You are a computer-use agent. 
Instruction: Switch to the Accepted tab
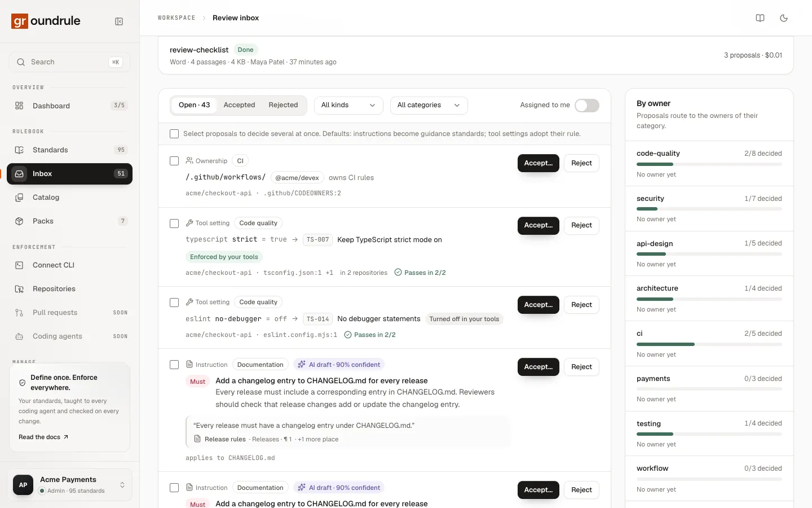(x=239, y=105)
